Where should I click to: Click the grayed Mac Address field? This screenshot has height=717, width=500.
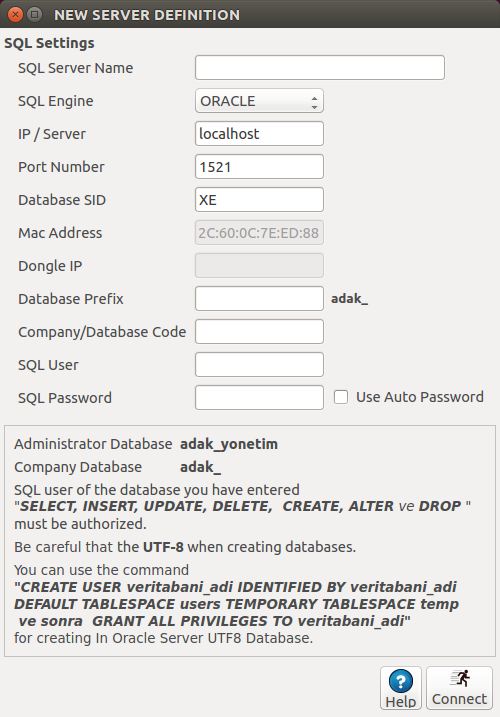(x=259, y=233)
